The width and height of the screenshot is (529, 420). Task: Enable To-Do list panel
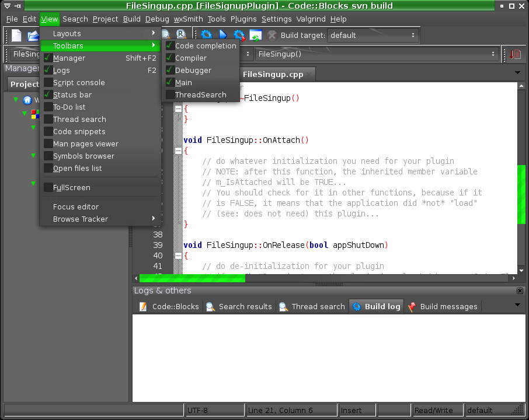point(100,107)
